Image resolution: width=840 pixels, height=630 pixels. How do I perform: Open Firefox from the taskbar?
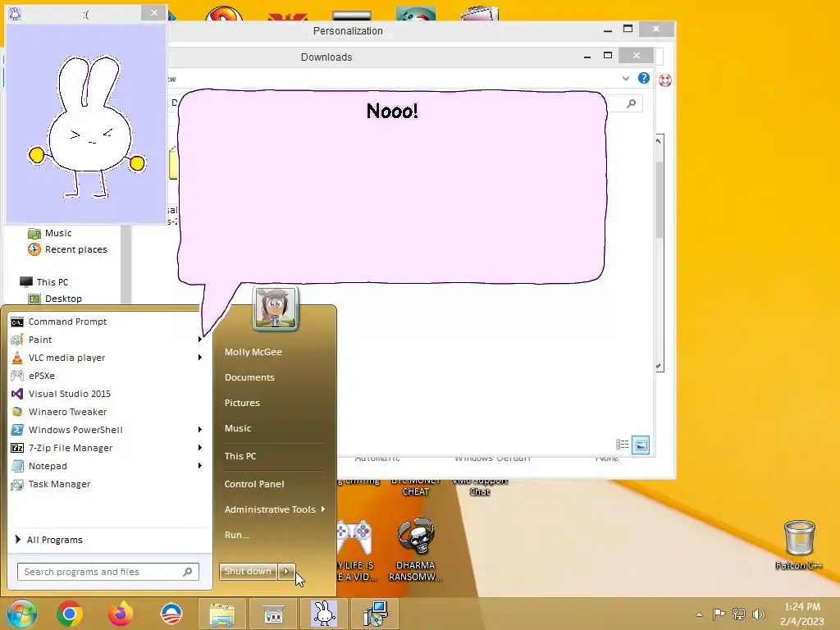121,614
